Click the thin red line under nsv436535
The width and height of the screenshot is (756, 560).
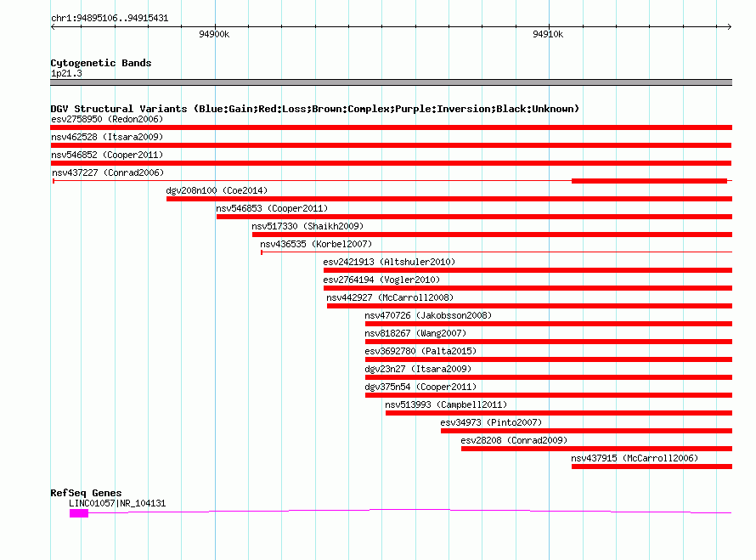coord(497,252)
